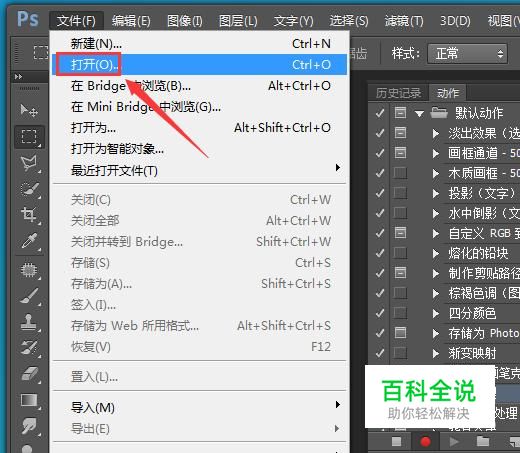The height and width of the screenshot is (453, 520).
Task: Open the 文字(Y) menu
Action: [x=293, y=21]
